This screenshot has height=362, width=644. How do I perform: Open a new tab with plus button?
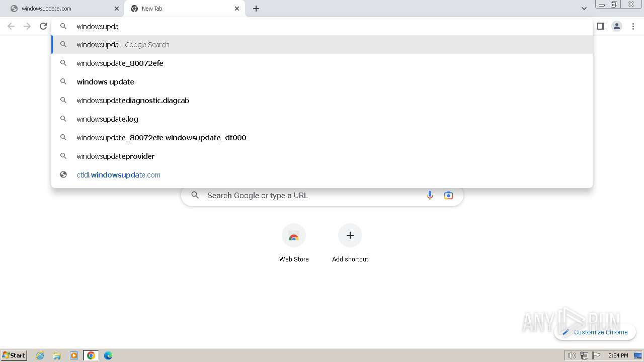pyautogui.click(x=256, y=9)
